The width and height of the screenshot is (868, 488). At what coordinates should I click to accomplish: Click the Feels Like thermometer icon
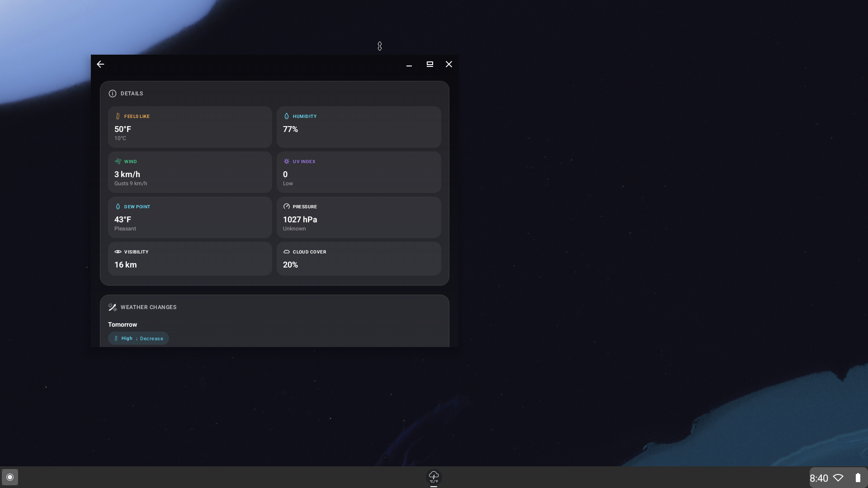pos(118,116)
